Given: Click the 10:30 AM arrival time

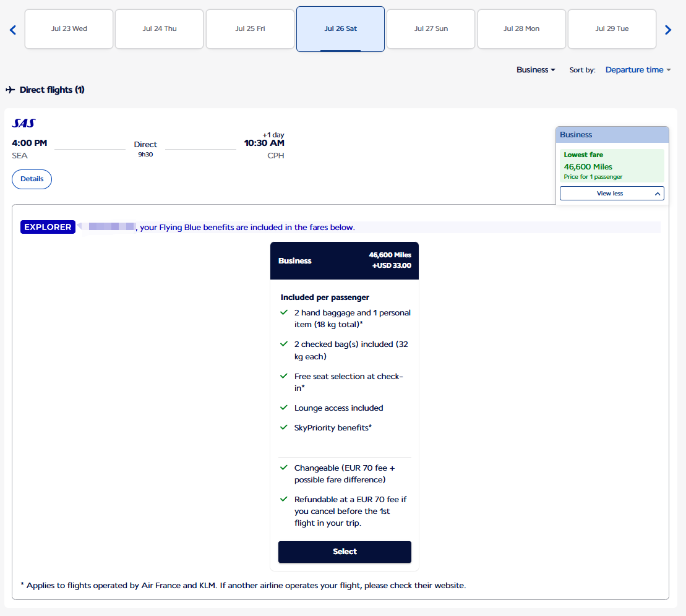Looking at the screenshot, I should click(x=264, y=143).
